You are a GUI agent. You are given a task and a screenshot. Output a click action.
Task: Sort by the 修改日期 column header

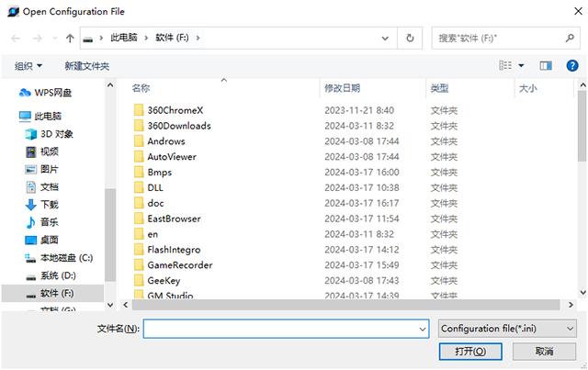pos(342,88)
